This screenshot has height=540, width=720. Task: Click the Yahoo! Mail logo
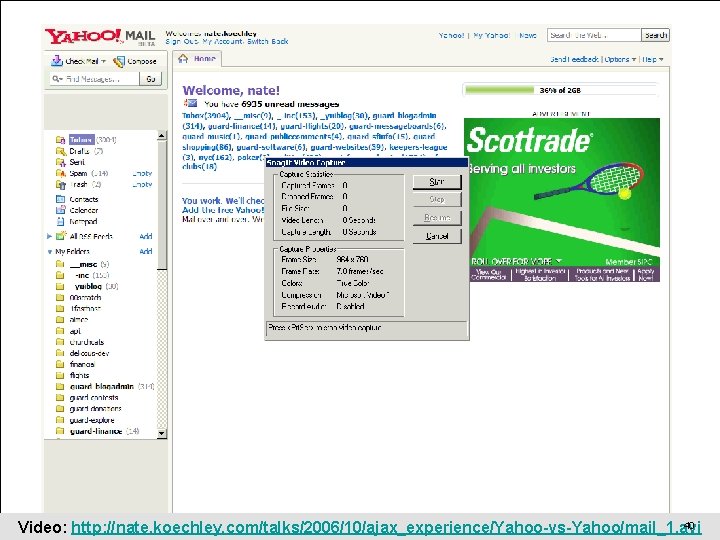click(x=100, y=36)
